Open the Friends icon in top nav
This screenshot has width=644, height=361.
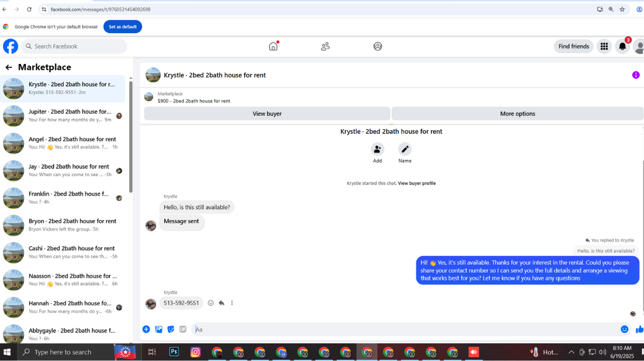click(325, 46)
